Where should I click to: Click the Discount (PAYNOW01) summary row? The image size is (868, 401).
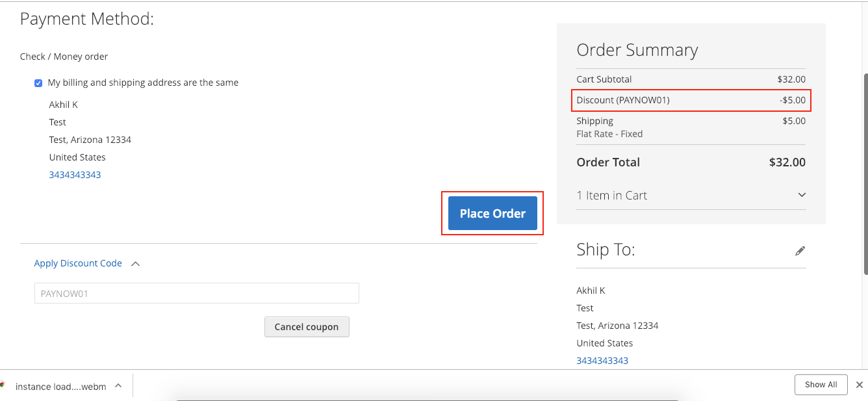click(691, 100)
